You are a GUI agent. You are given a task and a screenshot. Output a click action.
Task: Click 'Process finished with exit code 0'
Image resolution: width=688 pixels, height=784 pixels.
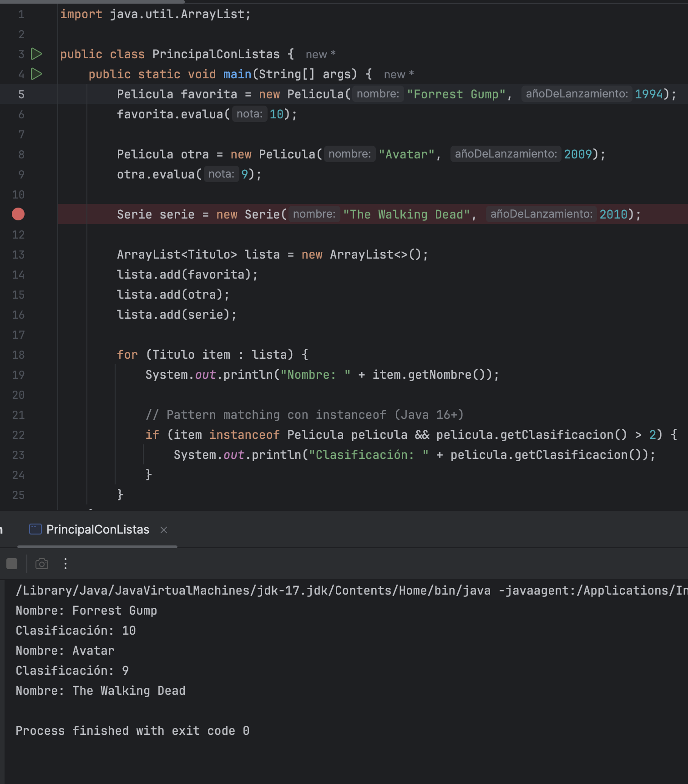coord(132,731)
